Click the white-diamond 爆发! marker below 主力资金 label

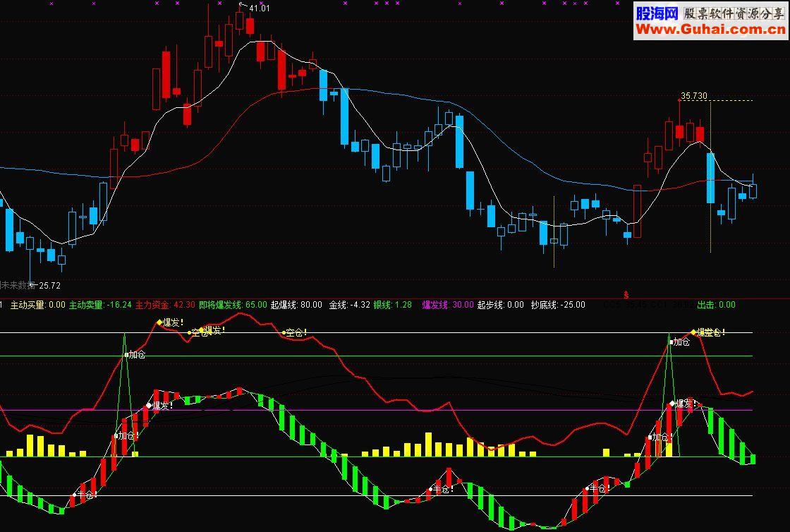pyautogui.click(x=159, y=406)
